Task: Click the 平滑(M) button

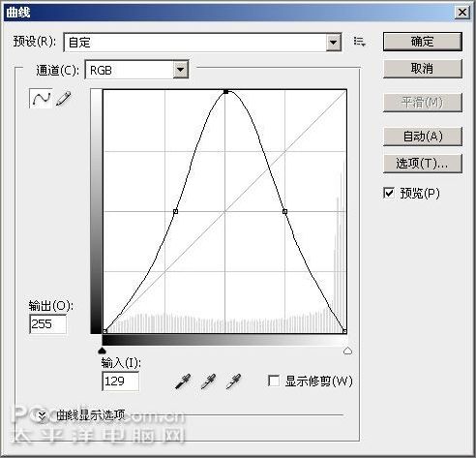Action: (x=423, y=103)
